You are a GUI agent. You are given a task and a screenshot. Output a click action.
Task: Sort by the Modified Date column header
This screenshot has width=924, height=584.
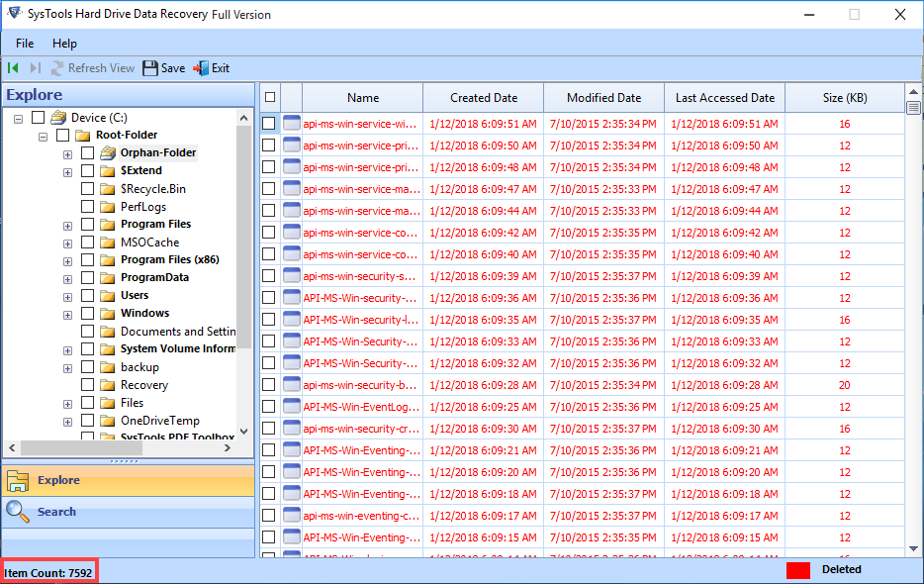click(604, 97)
